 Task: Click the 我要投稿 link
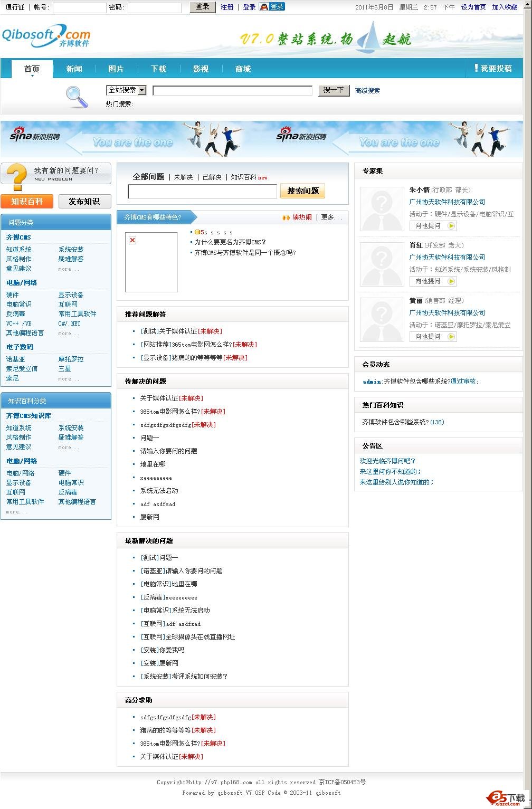[496, 69]
